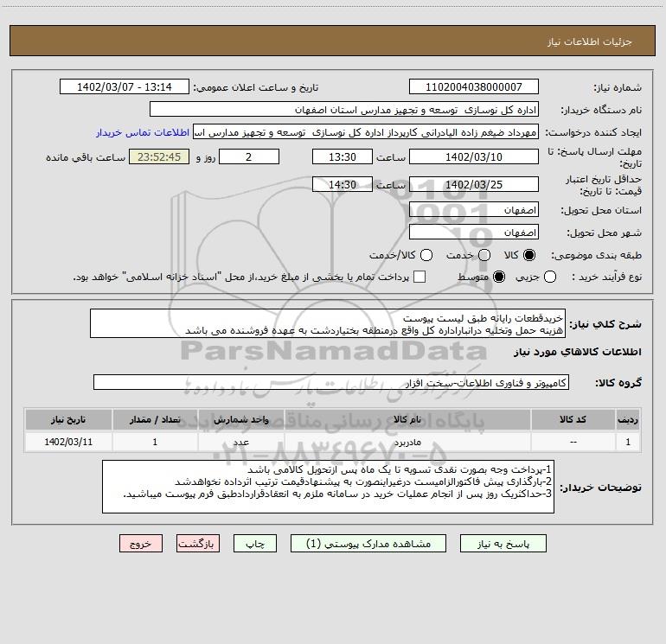The image size is (666, 644).
Task: Click the جزئیات اطلاعات نیاز header title
Action: coord(590,41)
